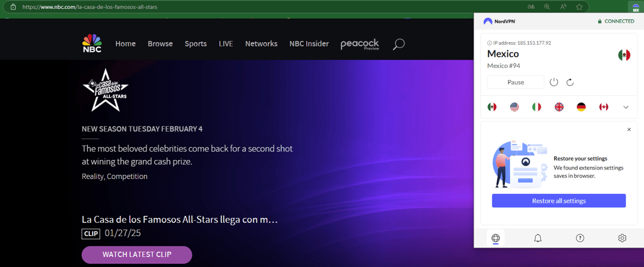This screenshot has width=644, height=267.
Task: Click the restore settings illustration
Action: [x=519, y=164]
